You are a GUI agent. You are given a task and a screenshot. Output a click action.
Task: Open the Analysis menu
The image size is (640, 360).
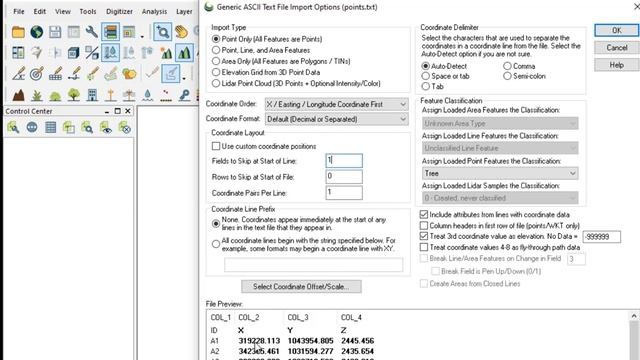click(x=154, y=11)
